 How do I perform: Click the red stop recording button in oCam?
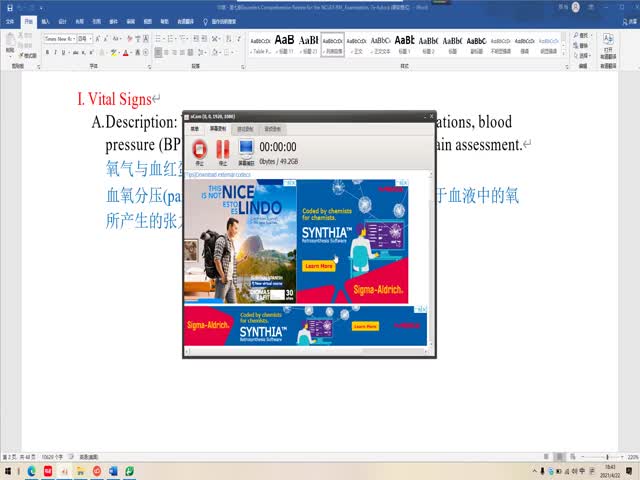point(200,149)
